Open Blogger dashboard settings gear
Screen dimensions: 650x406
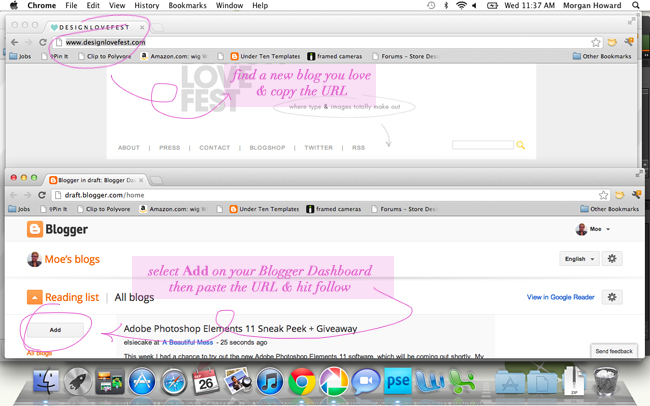pos(612,259)
